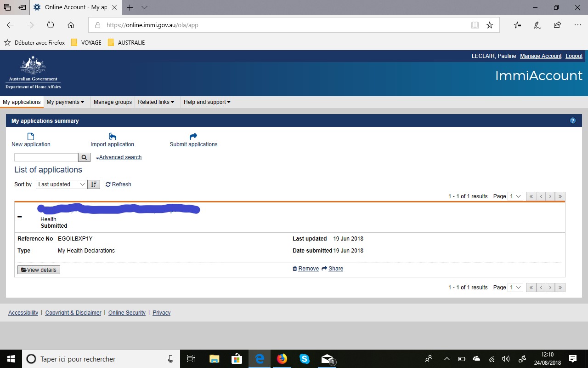Click the magnifier search button
588x368 pixels.
[84, 157]
